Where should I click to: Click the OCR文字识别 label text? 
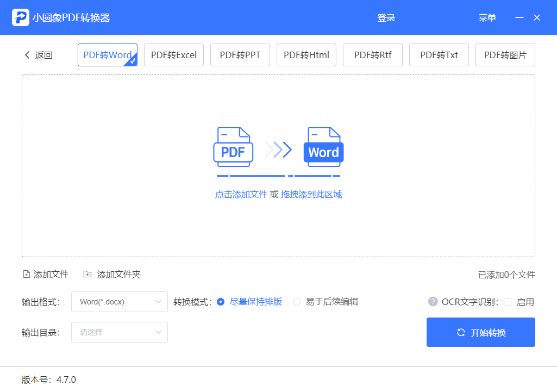pyautogui.click(x=470, y=302)
